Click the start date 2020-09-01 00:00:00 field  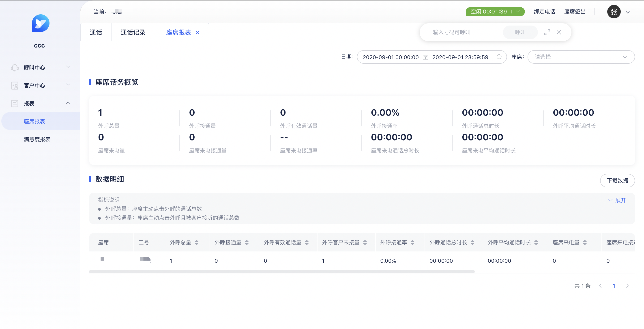391,57
